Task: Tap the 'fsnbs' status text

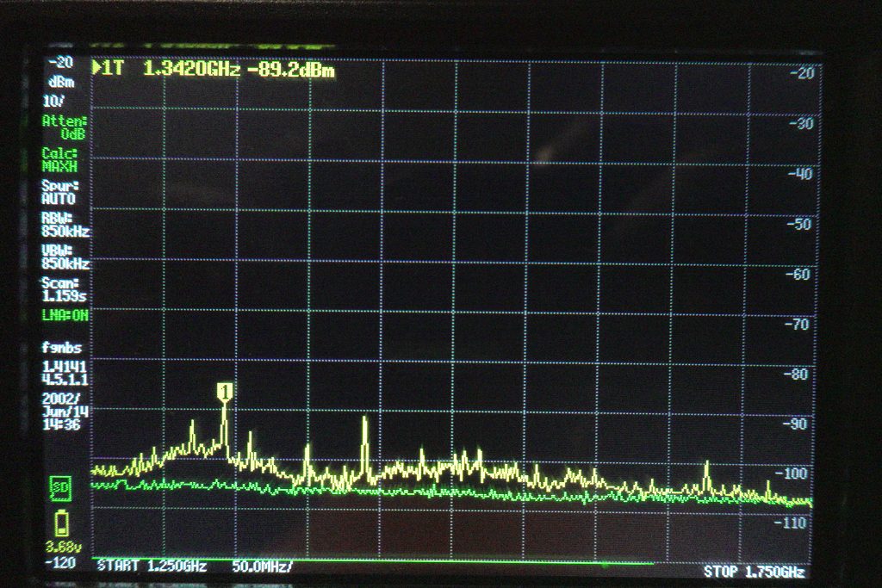Action: click(x=61, y=348)
